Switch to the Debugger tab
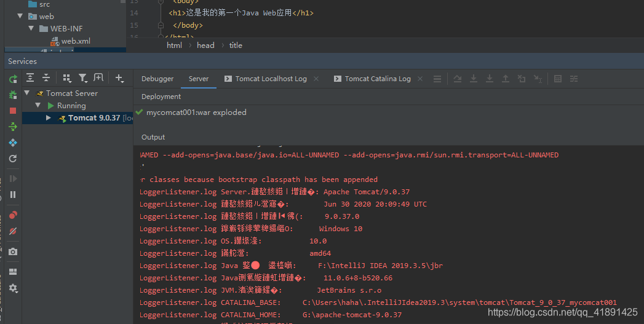Screen dimensions: 644x324 (x=157, y=79)
